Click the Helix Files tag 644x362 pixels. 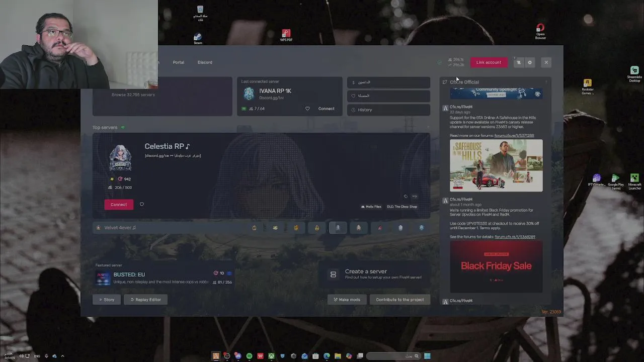coord(371,207)
